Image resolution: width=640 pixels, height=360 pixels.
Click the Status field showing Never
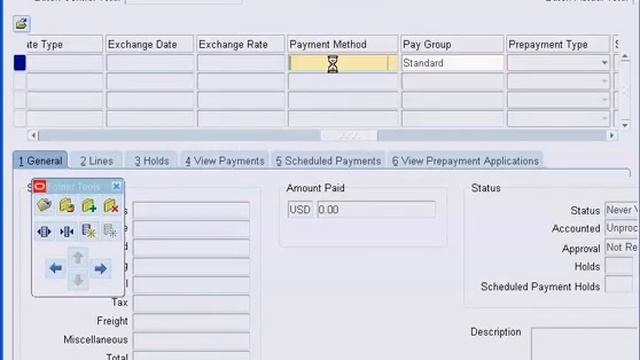tap(622, 210)
